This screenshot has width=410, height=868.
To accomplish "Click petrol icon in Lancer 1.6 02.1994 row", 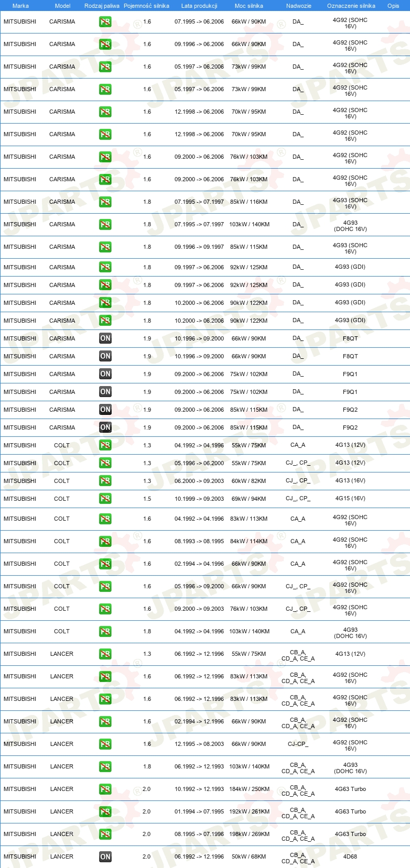I will tap(105, 722).
